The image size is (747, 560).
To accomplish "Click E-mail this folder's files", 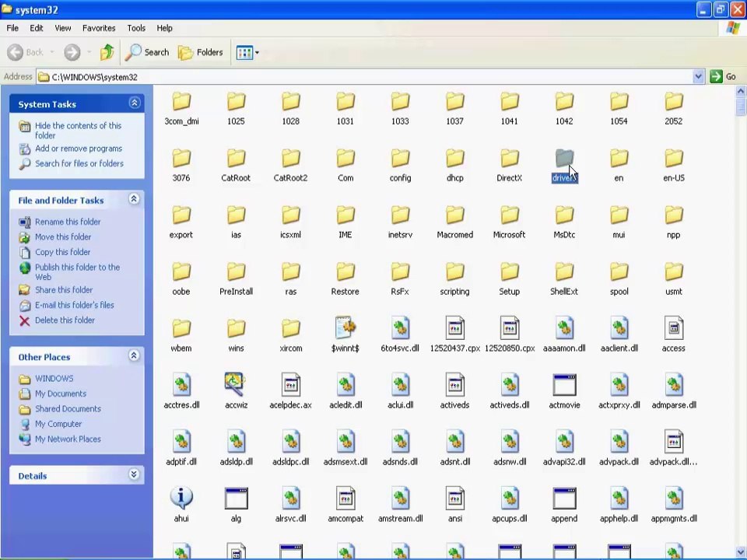I will click(75, 305).
